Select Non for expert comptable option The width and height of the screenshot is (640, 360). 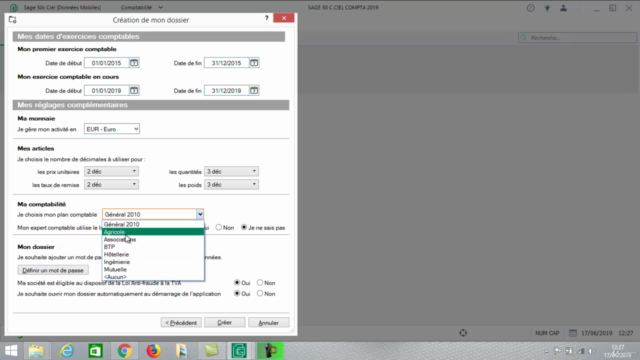(219, 227)
